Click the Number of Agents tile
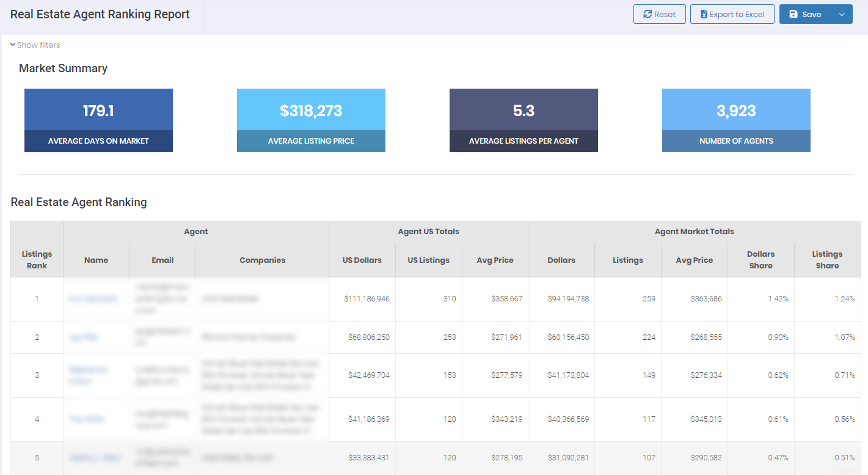Image resolution: width=868 pixels, height=475 pixels. [736, 120]
